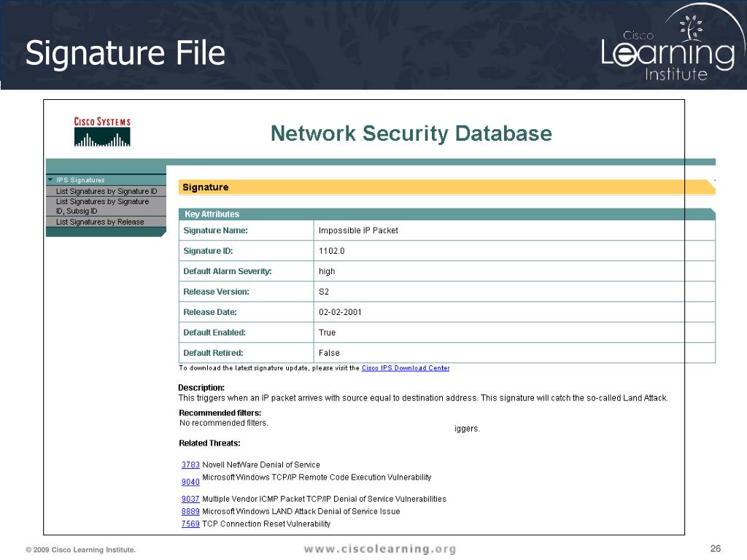
Task: Open related threat 8889 link
Action: point(190,511)
